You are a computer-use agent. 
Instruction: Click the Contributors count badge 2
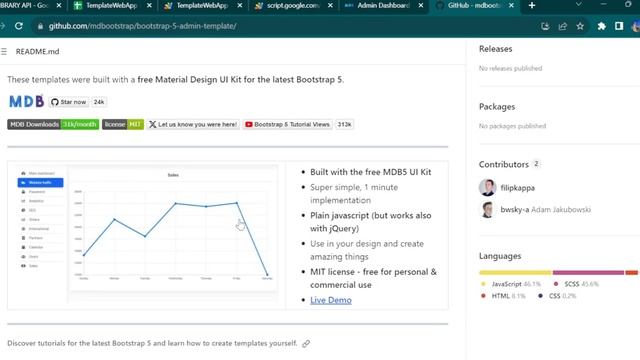(x=536, y=164)
